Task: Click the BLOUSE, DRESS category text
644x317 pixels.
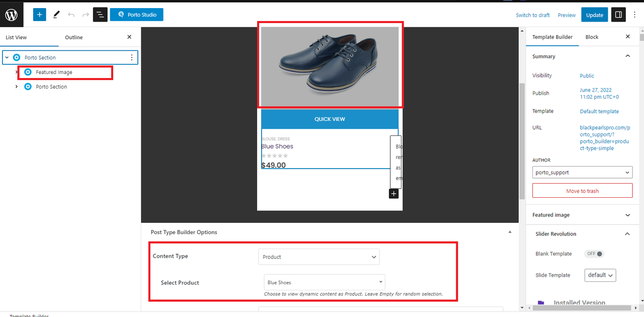Action: pyautogui.click(x=275, y=139)
